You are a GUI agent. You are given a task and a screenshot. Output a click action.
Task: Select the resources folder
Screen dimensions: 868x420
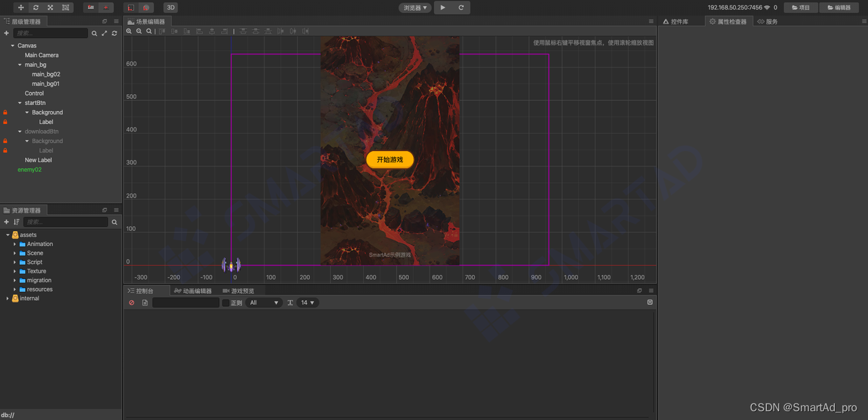39,289
